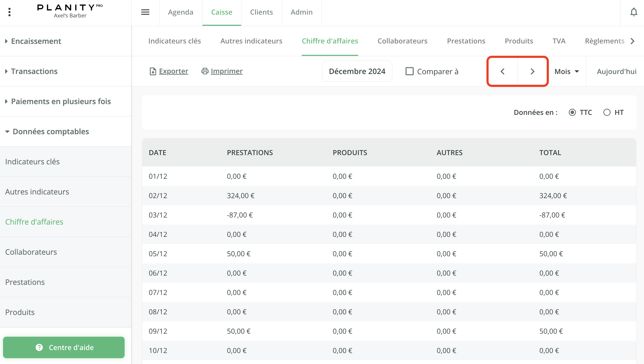Go to previous month arrow
Image resolution: width=644 pixels, height=364 pixels.
502,71
